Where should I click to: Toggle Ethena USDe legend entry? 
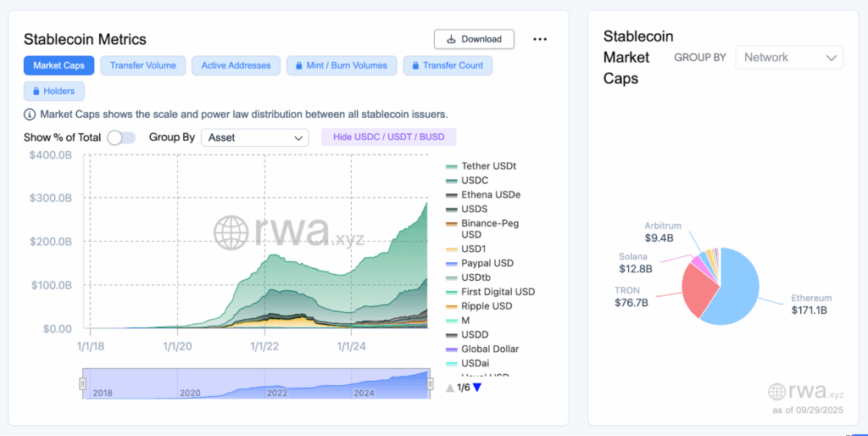[x=490, y=195]
